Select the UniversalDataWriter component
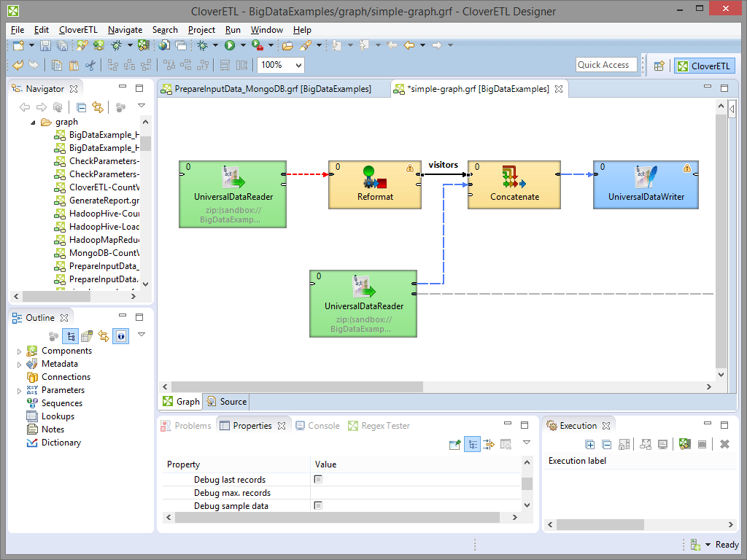747x560 pixels. [x=645, y=184]
